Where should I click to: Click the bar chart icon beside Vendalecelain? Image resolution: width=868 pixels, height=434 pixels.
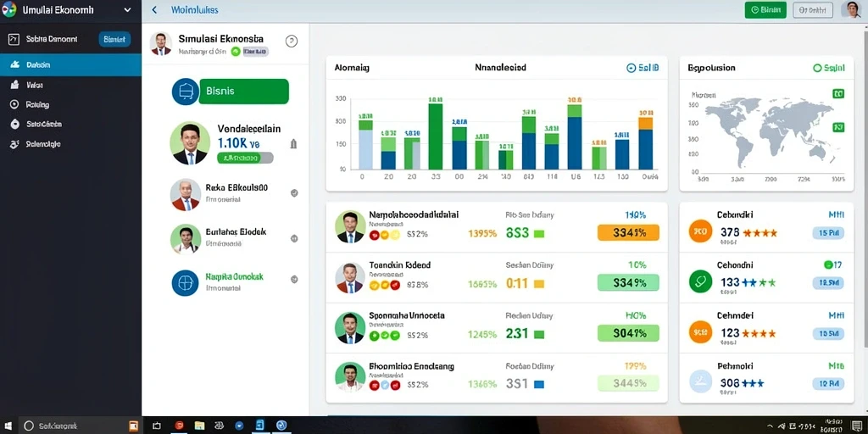pos(293,144)
